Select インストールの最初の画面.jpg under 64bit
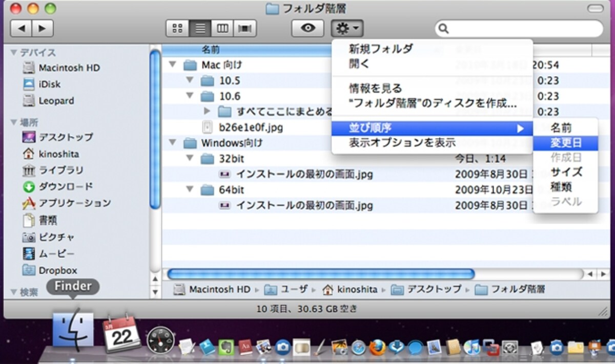 304,206
